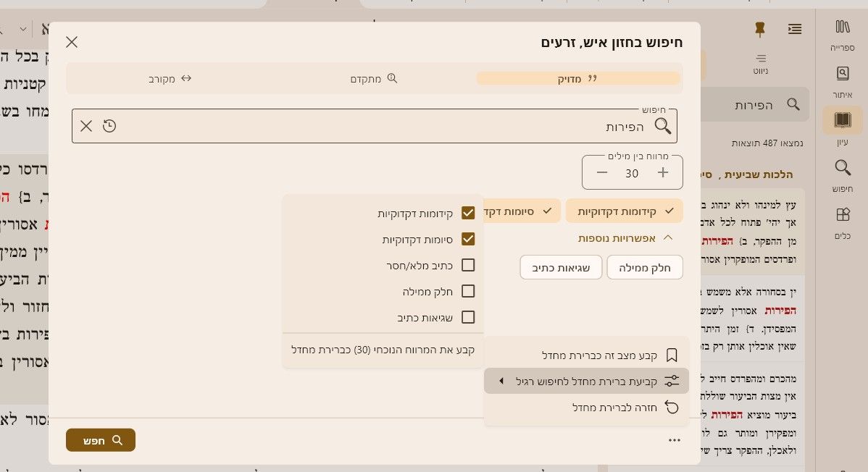
Task: Open the איתור locate sidebar icon
Action: pyautogui.click(x=842, y=81)
